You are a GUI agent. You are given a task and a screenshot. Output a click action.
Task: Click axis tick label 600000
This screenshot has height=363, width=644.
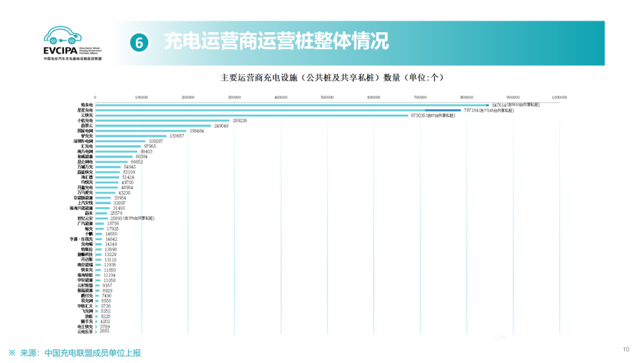[x=373, y=97]
